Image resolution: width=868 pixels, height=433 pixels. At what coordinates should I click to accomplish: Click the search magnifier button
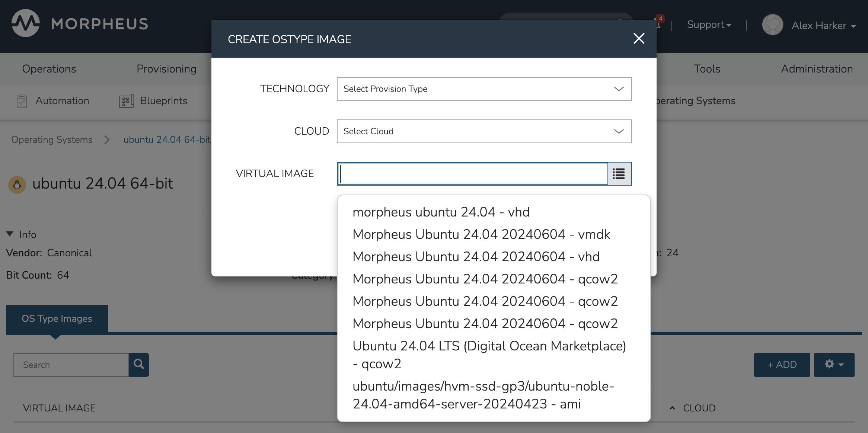[x=139, y=365]
